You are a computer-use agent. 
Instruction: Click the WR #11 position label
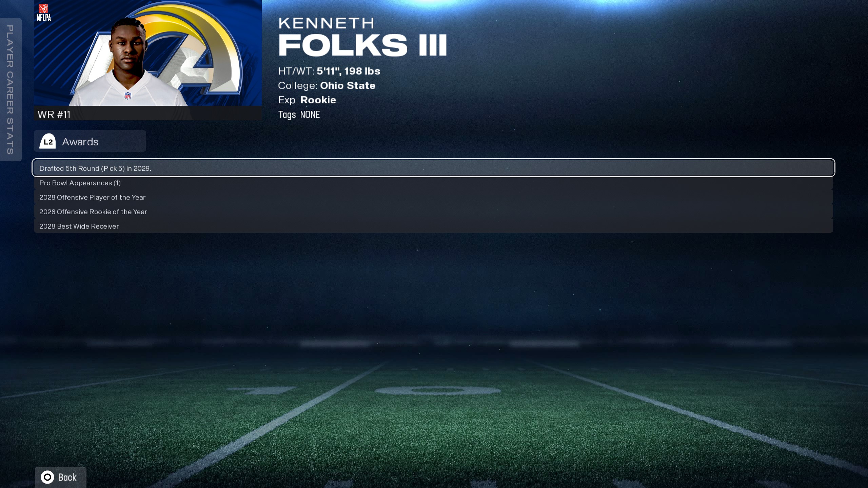pyautogui.click(x=54, y=114)
